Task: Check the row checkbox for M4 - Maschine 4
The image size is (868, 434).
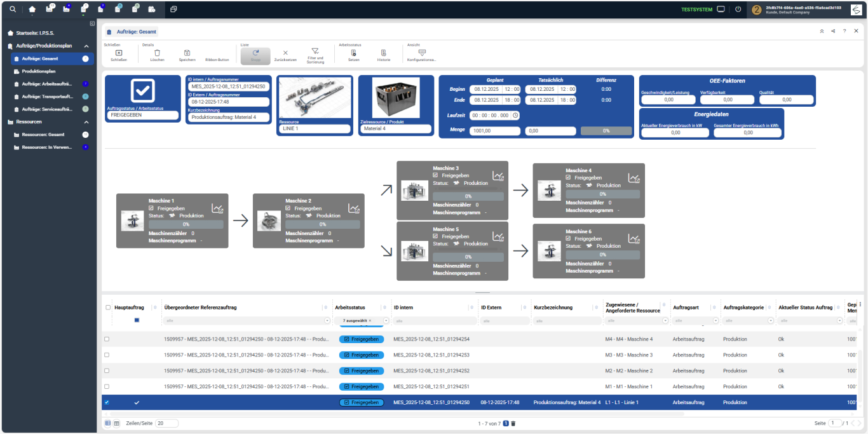Action: 107,339
